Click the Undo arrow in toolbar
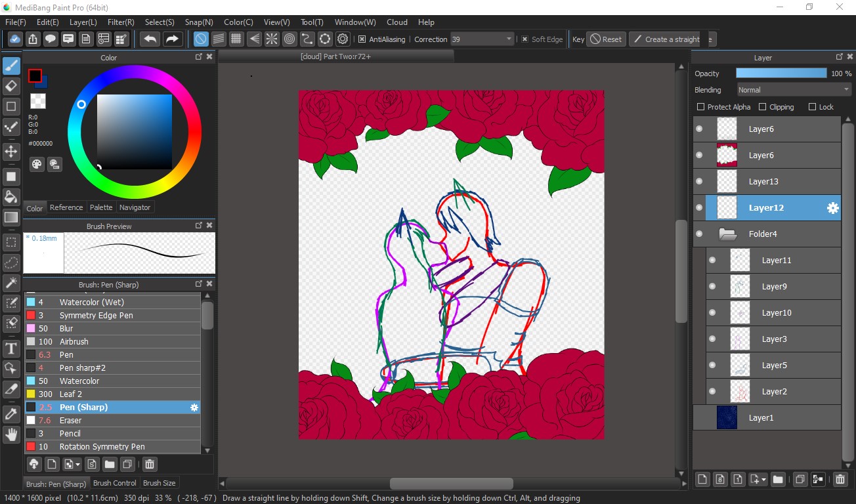 (x=150, y=39)
